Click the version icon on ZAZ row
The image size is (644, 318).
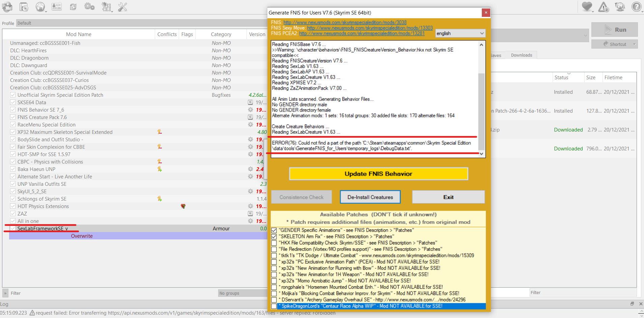click(x=251, y=213)
